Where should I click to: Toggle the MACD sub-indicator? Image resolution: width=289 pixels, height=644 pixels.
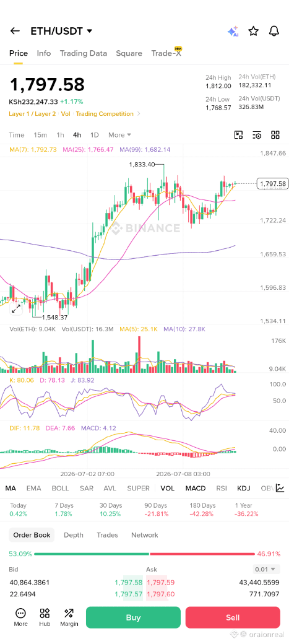point(196,488)
